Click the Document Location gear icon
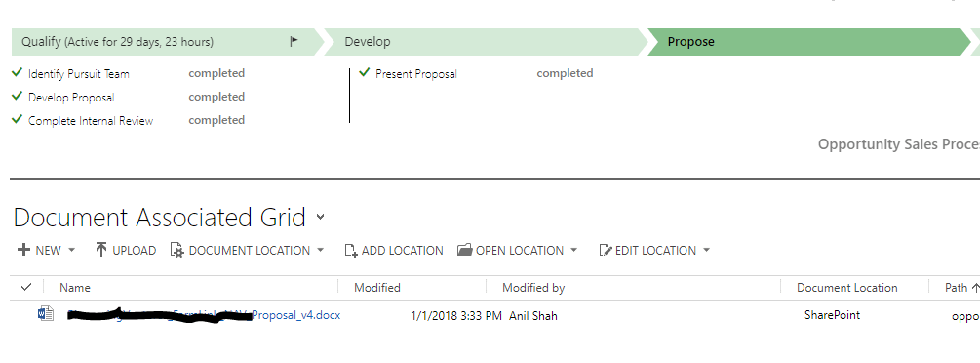 (x=176, y=251)
